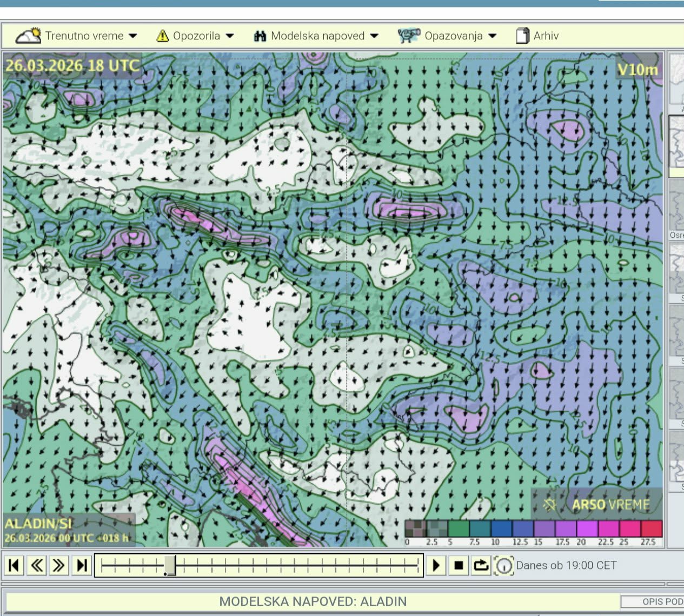Open the Arhiv menu item
Screen dimensions: 684x616
(546, 36)
